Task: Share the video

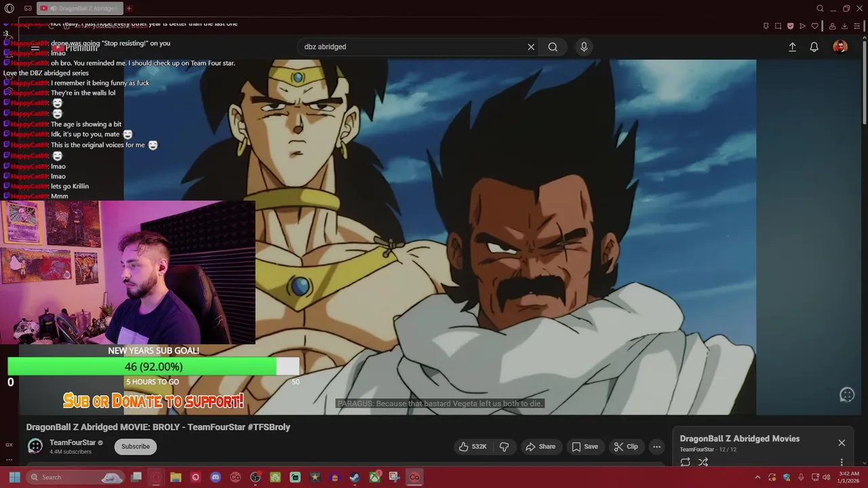Action: coord(540,447)
